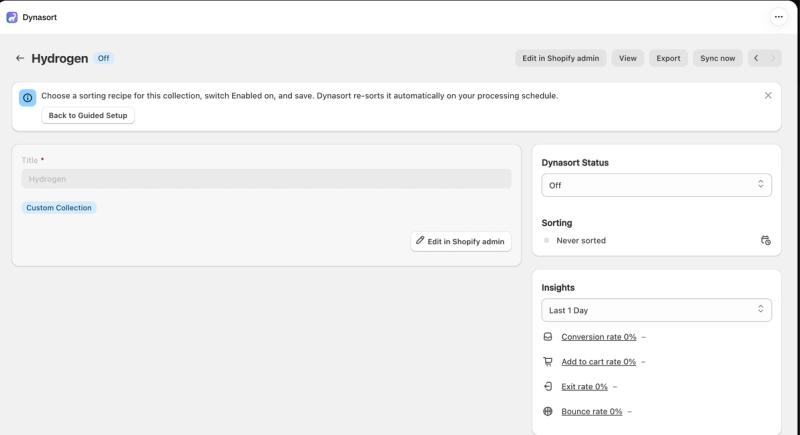Click the exit rate icon
This screenshot has width=800, height=435.
click(547, 387)
